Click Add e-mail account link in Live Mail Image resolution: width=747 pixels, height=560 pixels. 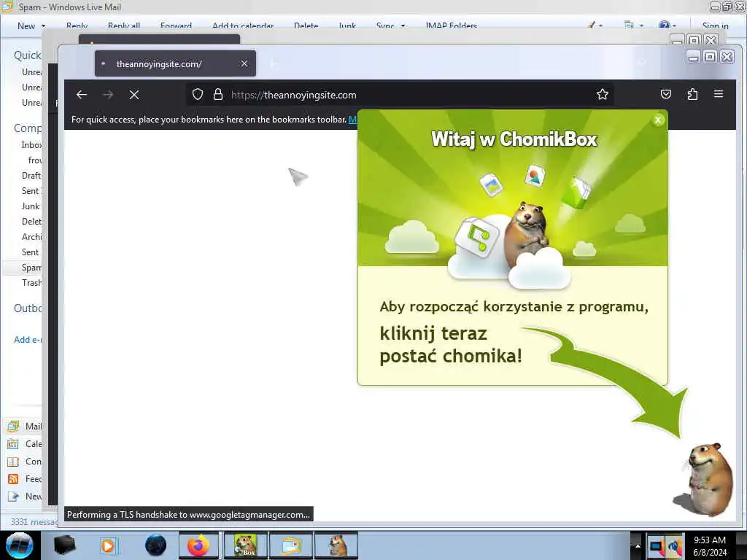point(28,340)
